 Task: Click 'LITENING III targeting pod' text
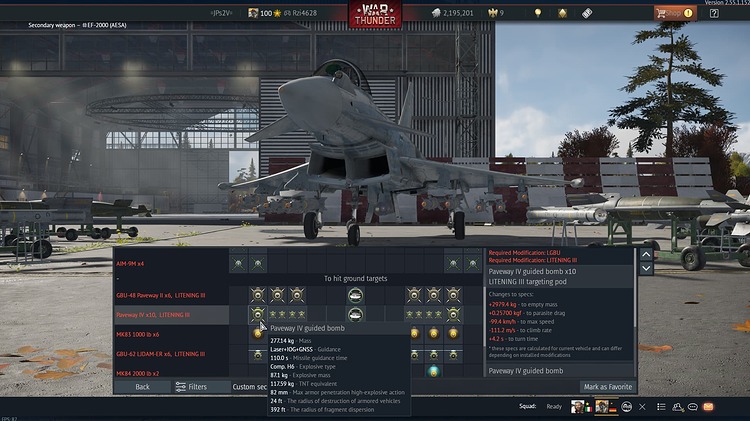coord(527,282)
